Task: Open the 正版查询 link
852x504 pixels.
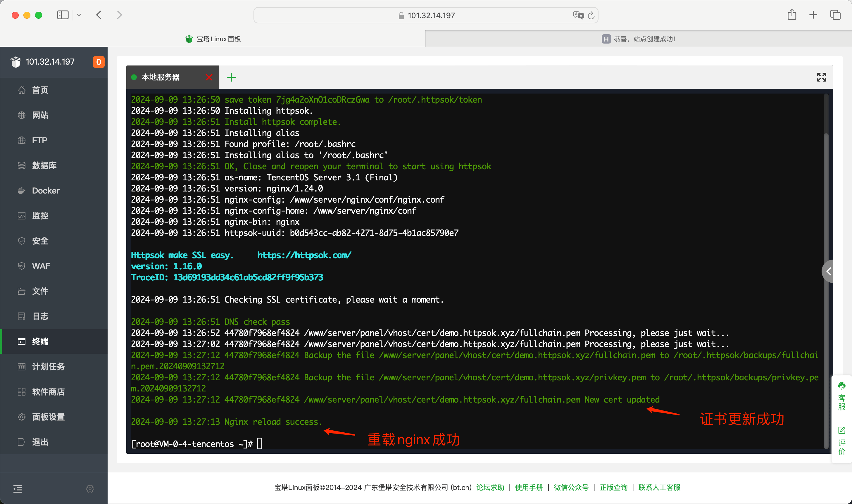Action: coord(614,487)
